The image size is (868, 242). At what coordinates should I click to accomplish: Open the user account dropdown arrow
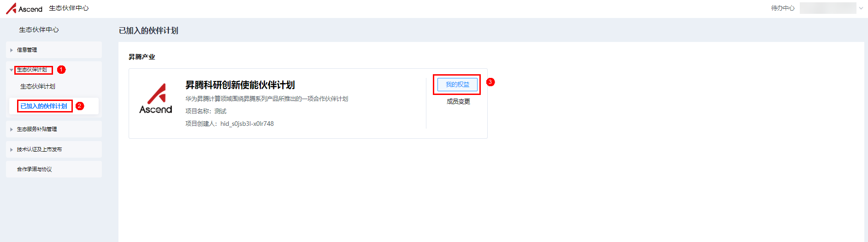(x=861, y=8)
